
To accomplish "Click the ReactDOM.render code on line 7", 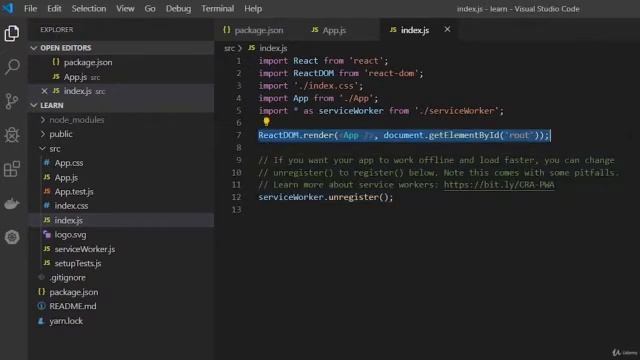I will [404, 135].
